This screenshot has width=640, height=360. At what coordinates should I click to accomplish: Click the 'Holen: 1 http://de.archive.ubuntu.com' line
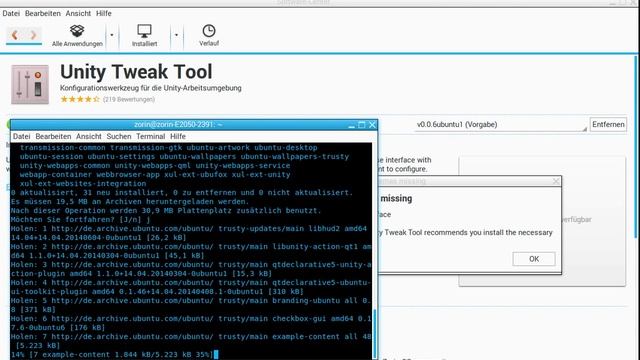tap(189, 229)
